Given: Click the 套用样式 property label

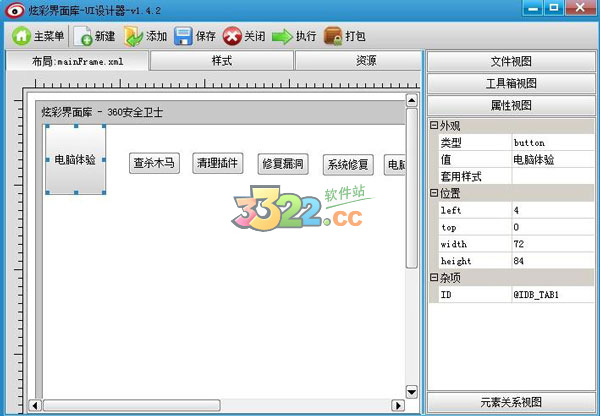Looking at the screenshot, I should (x=461, y=176).
